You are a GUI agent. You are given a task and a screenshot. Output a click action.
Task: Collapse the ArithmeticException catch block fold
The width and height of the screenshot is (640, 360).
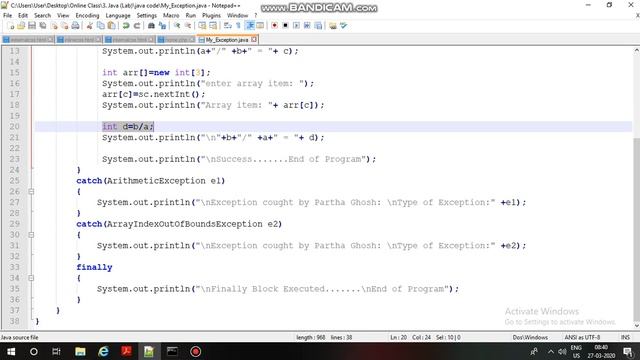coord(31,191)
